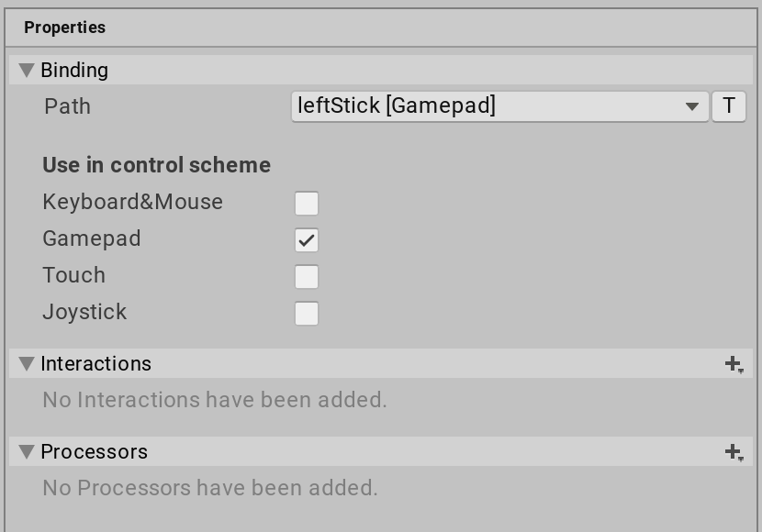
Task: Enable the Keyboard&Mouse control scheme checkbox
Action: point(307,203)
